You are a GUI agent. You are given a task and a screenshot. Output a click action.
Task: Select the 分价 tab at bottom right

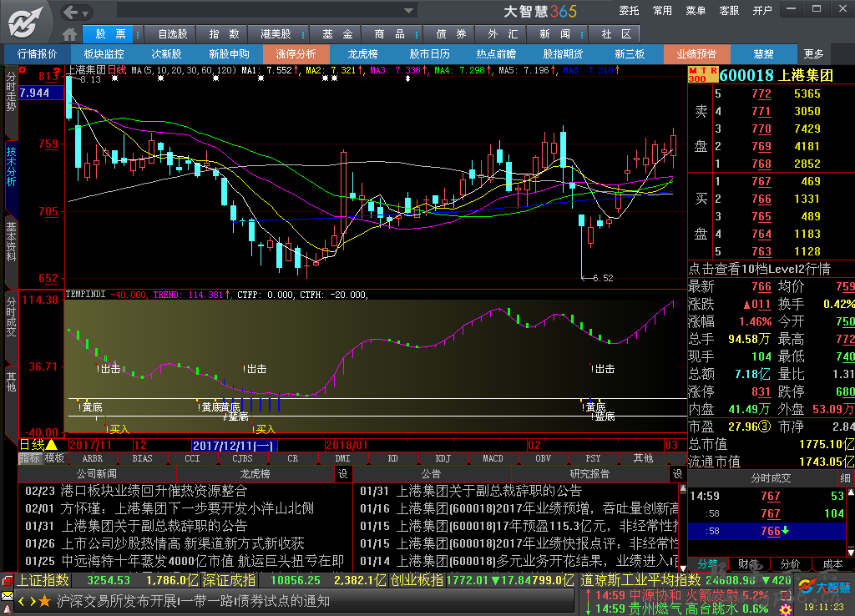pyautogui.click(x=790, y=563)
